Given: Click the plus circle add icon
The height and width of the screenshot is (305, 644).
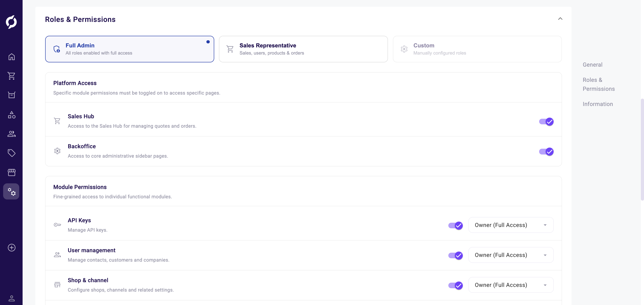Looking at the screenshot, I should coord(11,248).
